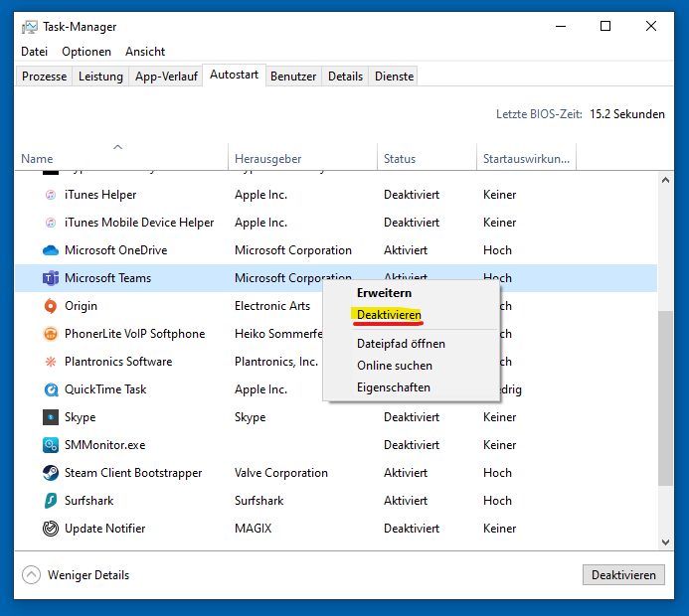This screenshot has width=689, height=616.
Task: Click the Skype icon in the list
Action: tap(51, 417)
